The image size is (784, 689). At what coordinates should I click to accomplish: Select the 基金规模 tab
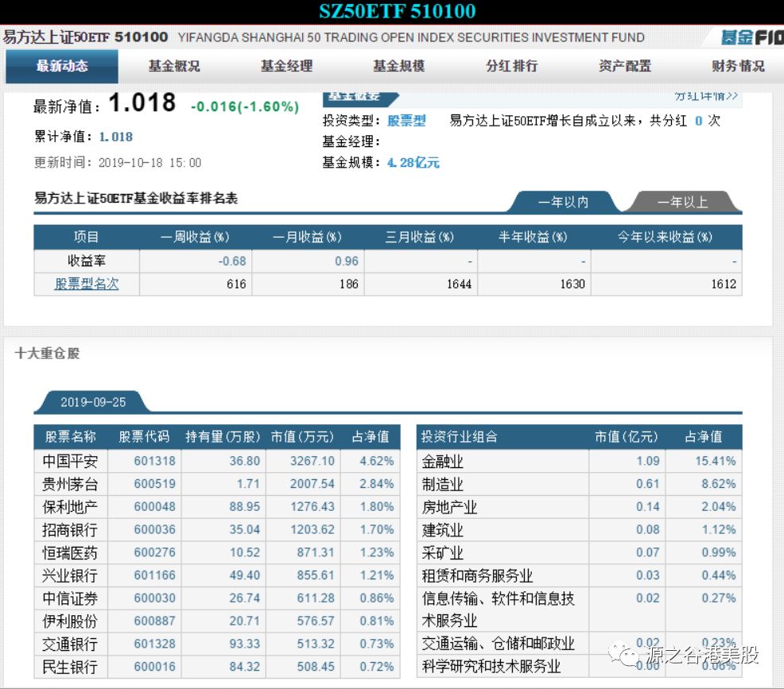399,66
